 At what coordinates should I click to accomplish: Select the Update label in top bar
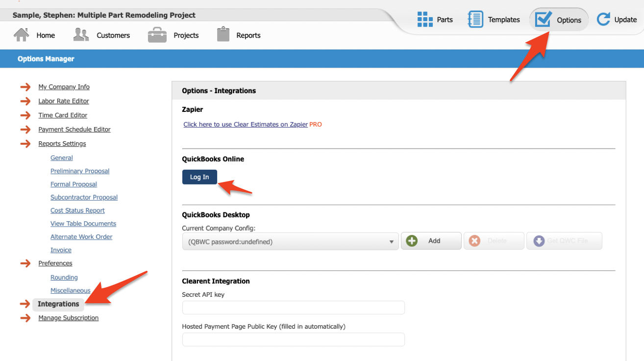click(626, 20)
